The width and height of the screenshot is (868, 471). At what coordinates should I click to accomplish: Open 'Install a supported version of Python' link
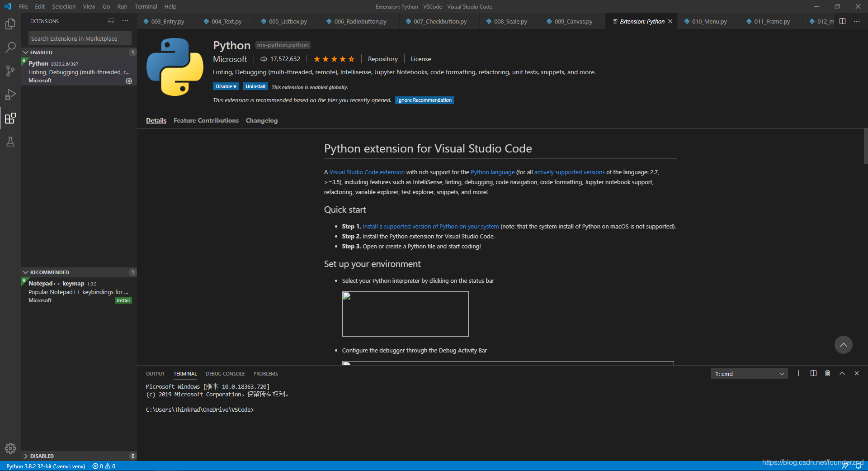pos(431,226)
